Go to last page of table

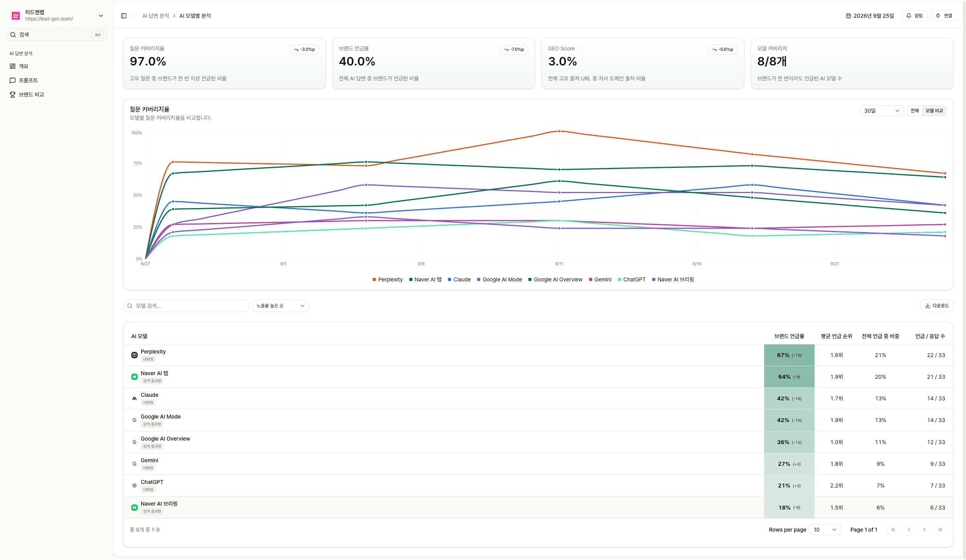tap(940, 530)
